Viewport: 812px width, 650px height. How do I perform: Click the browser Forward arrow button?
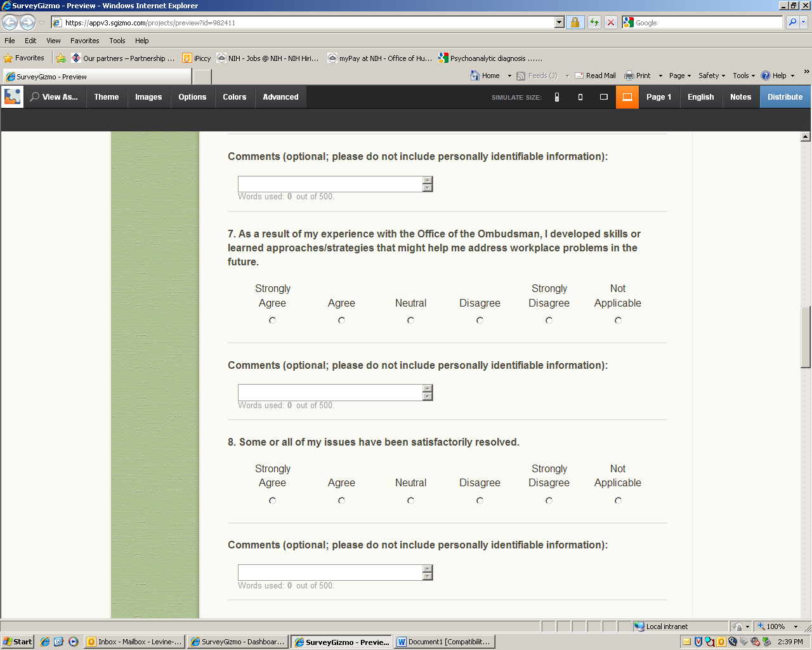tap(27, 22)
